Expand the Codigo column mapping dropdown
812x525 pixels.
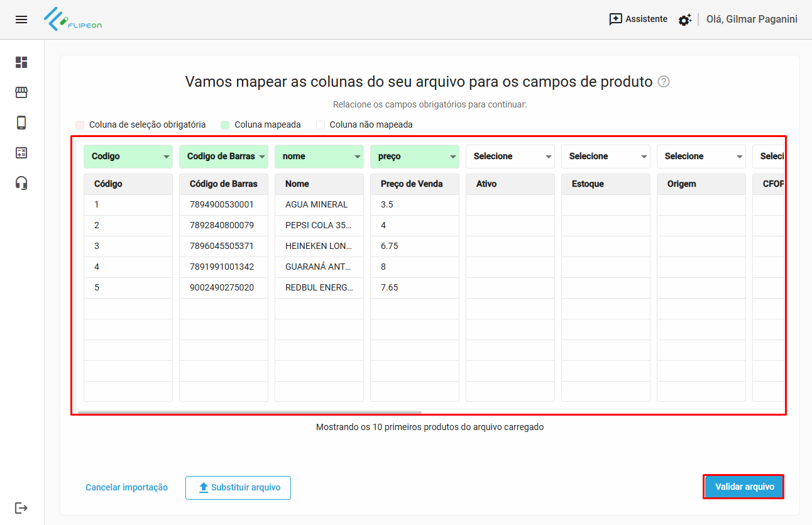click(x=128, y=157)
